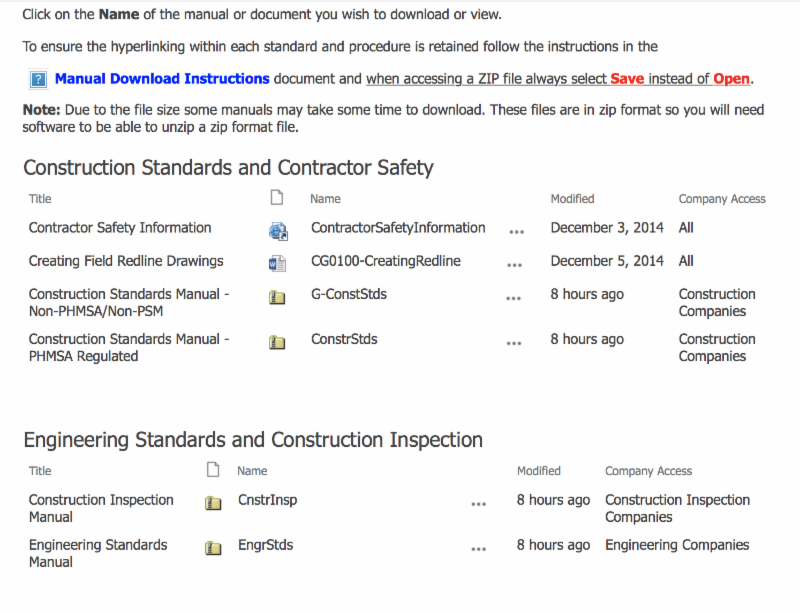Open the Manual Download Instructions link
The image size is (800, 614).
(162, 78)
